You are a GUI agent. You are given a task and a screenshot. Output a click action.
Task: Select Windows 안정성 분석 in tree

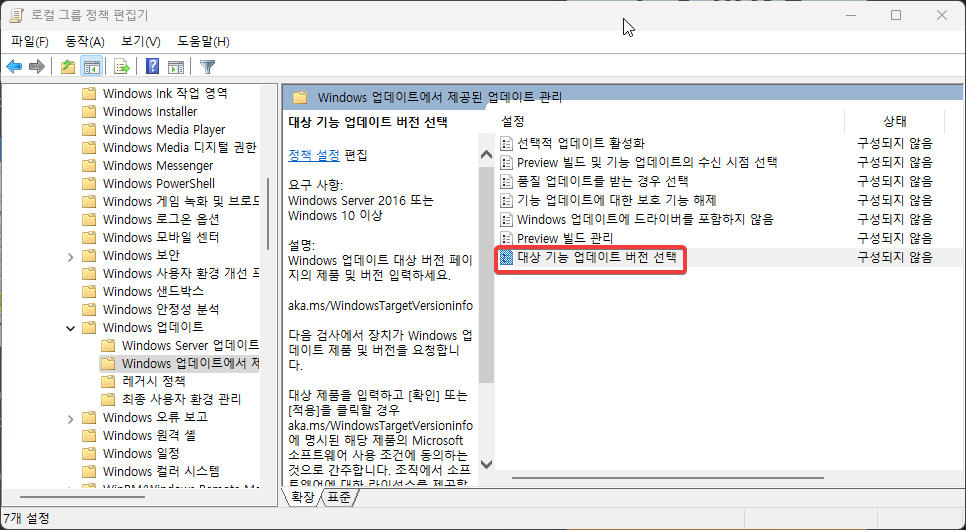pyautogui.click(x=161, y=309)
